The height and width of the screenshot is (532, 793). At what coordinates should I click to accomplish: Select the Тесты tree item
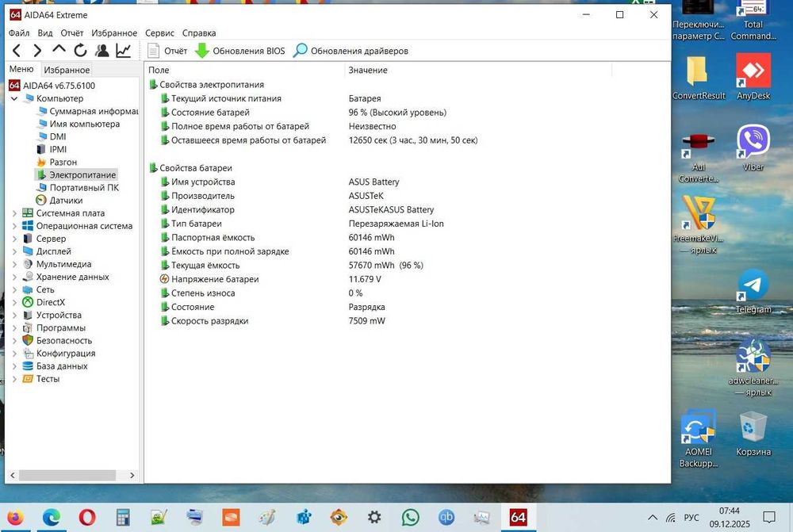41,379
